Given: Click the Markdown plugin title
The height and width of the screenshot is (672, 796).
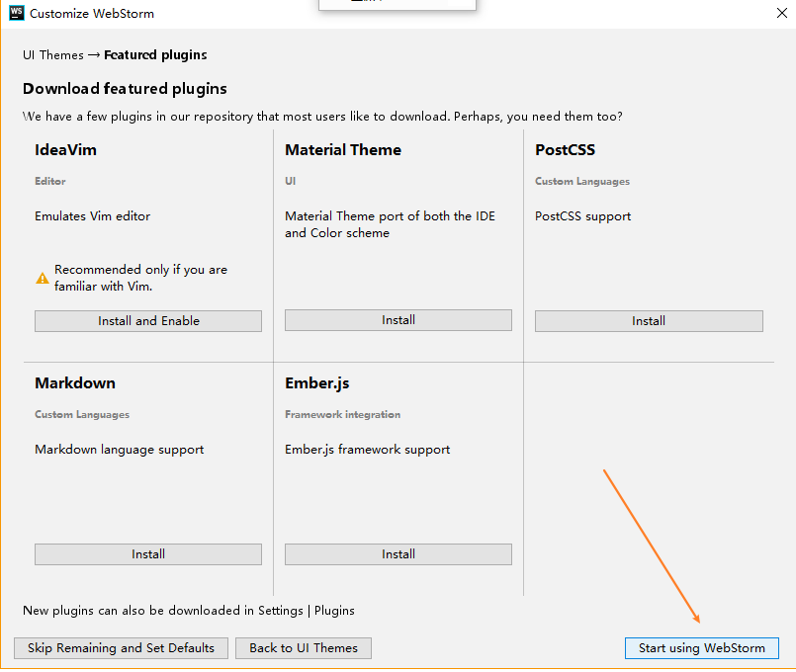Looking at the screenshot, I should click(75, 383).
